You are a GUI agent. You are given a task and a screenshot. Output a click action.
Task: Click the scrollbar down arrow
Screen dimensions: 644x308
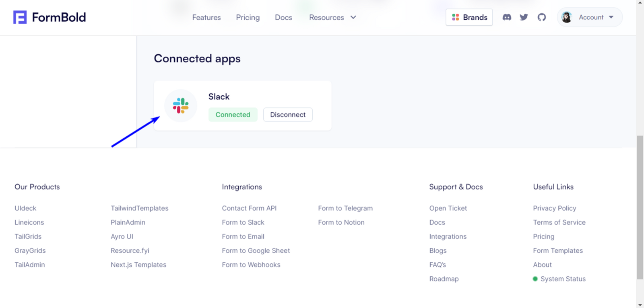640,305
